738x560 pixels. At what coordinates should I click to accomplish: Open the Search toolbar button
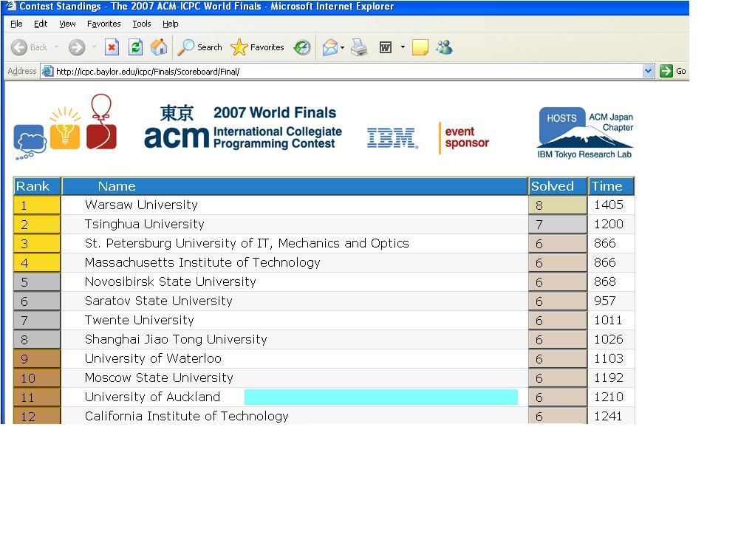(x=200, y=47)
